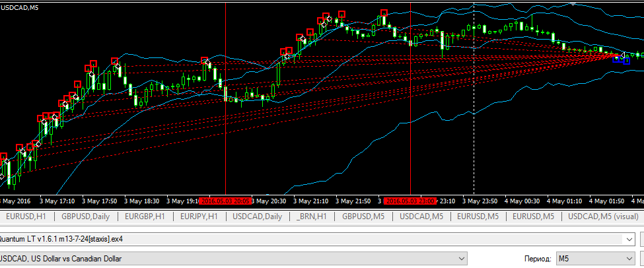Click the 3 May 20:30 time label

(269, 201)
